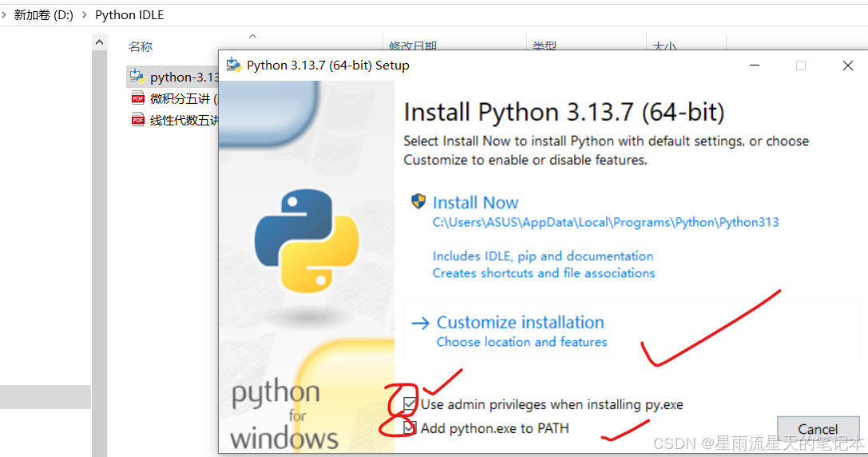Click the arrow icon beside Customize installation
This screenshot has height=457, width=868.
[421, 323]
